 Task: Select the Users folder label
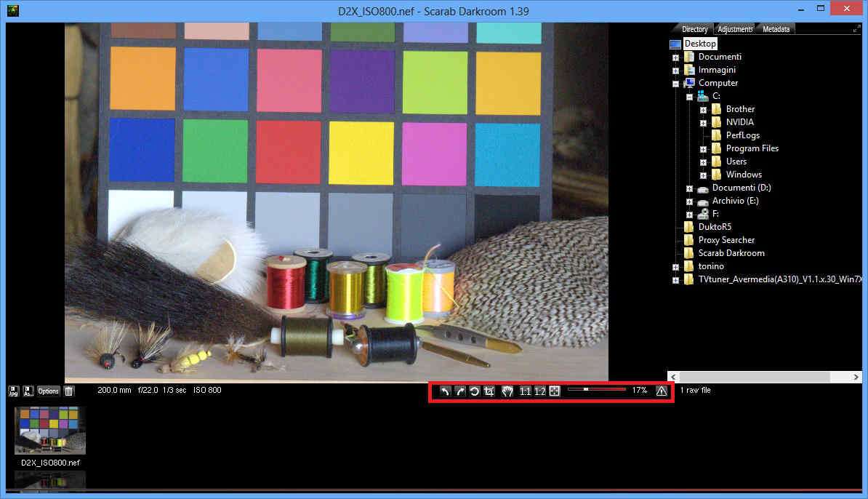736,161
